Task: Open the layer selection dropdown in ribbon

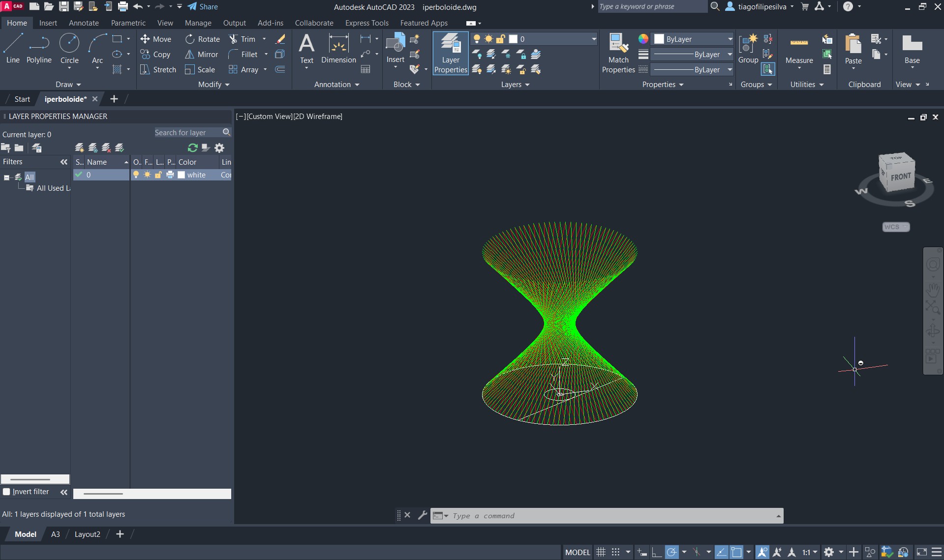Action: 593,39
